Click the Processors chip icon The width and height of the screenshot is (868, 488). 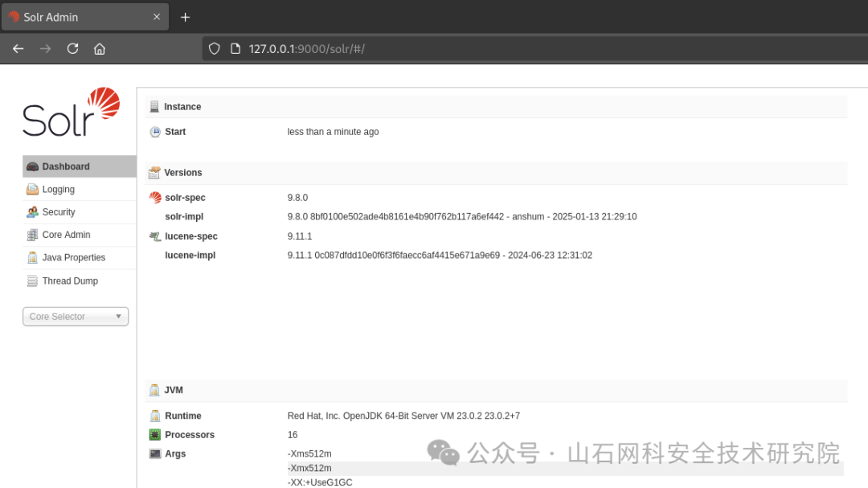click(155, 435)
